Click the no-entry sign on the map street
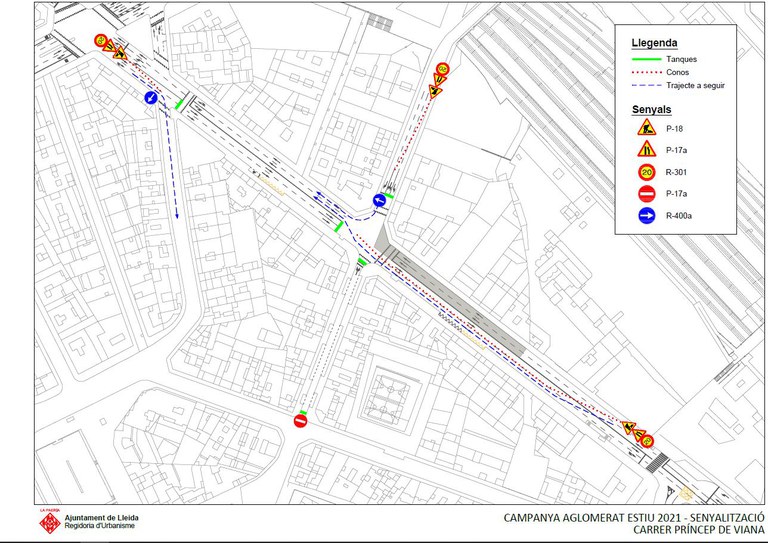768x543 pixels. pos(301,421)
